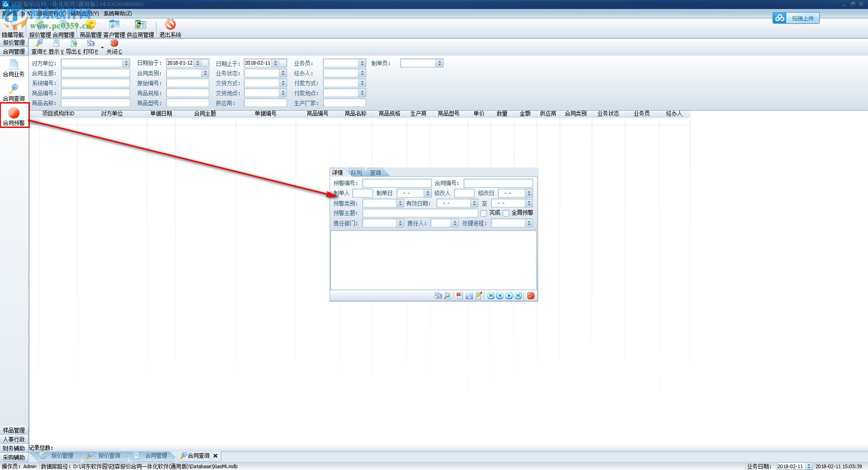Click the 预警编号 input field
Image resolution: width=868 pixels, height=470 pixels.
point(397,183)
